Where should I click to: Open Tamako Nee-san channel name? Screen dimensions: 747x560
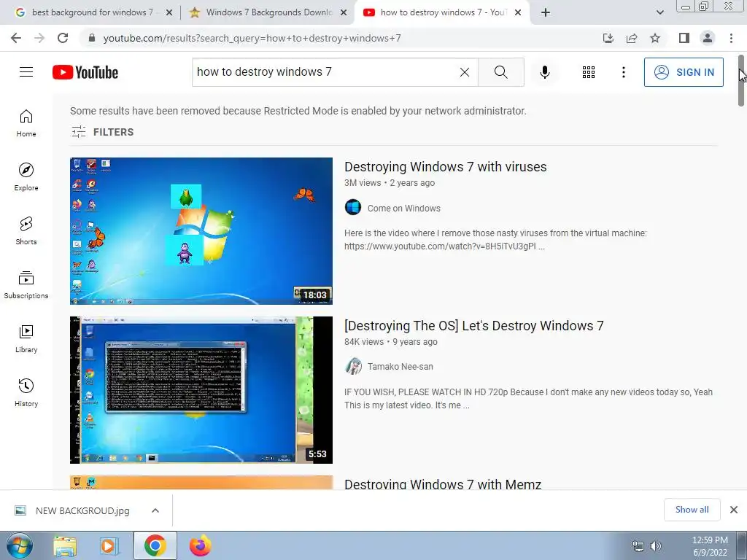coord(400,367)
